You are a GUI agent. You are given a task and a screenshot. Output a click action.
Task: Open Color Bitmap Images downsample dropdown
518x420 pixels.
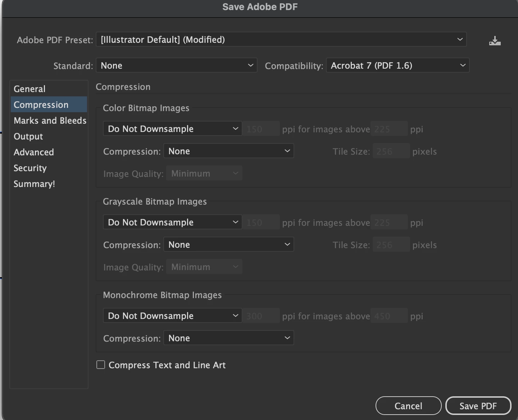coord(172,129)
